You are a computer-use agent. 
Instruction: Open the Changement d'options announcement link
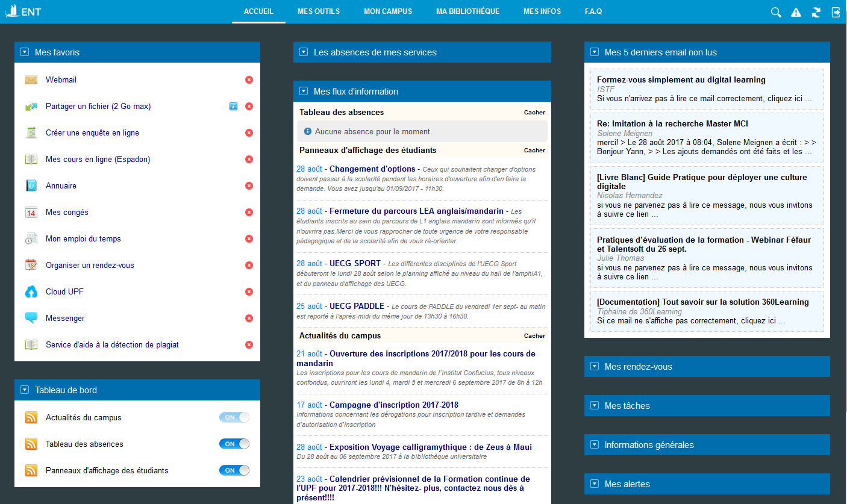[x=372, y=169]
